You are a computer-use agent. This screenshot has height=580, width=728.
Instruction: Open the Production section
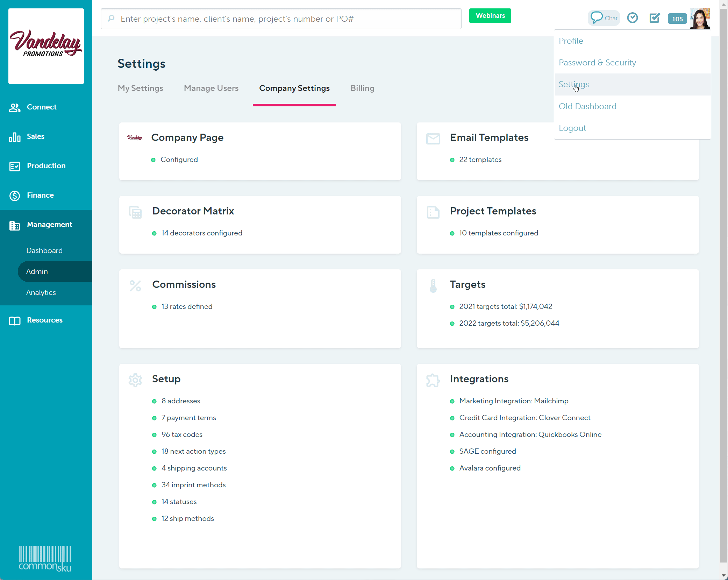pyautogui.click(x=46, y=166)
